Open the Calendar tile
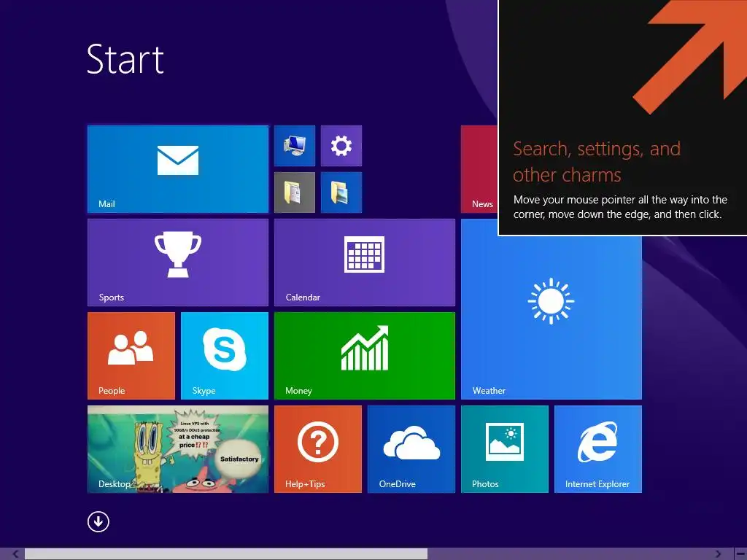Screen dimensions: 747x560 point(365,262)
